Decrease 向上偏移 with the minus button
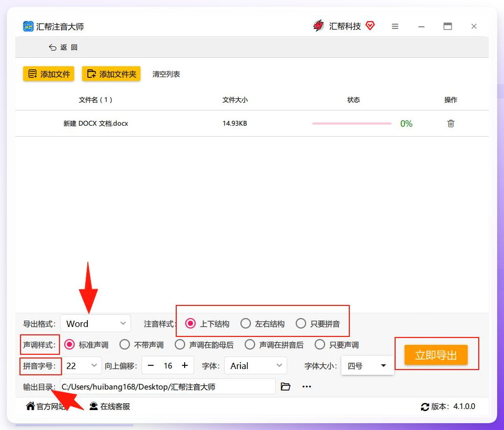 click(150, 365)
